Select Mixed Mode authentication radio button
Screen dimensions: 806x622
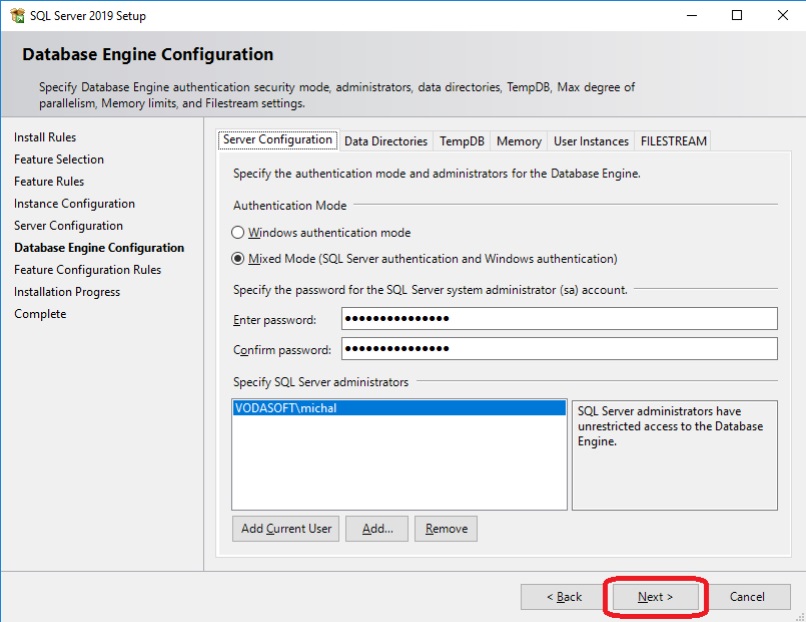coord(238,258)
